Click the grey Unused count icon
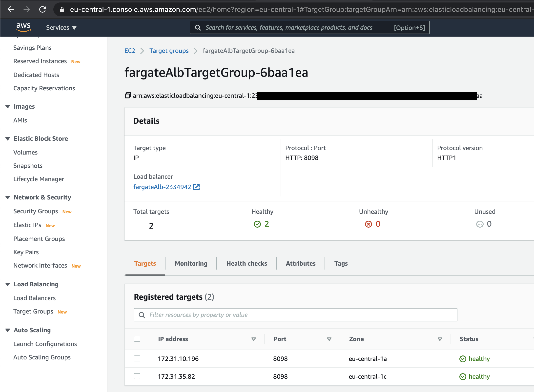Image resolution: width=534 pixels, height=392 pixels. pyautogui.click(x=479, y=224)
